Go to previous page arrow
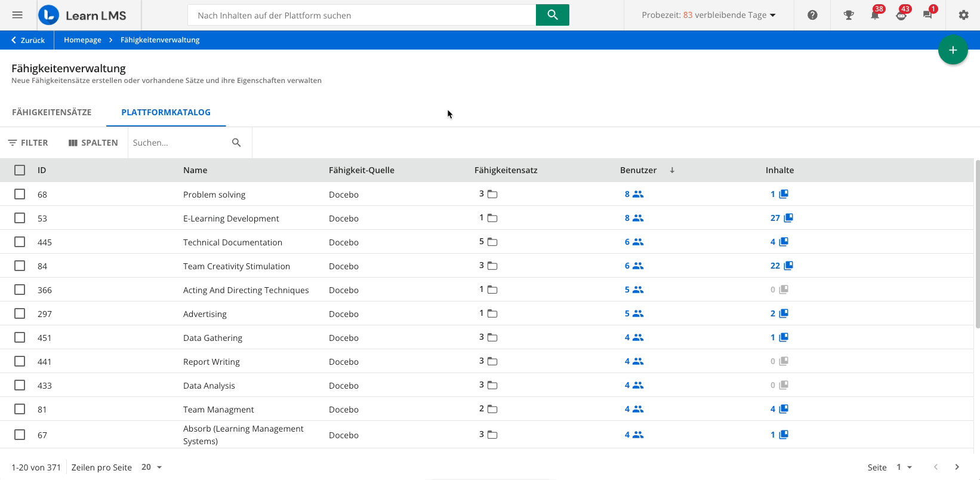This screenshot has width=980, height=480. tap(935, 467)
